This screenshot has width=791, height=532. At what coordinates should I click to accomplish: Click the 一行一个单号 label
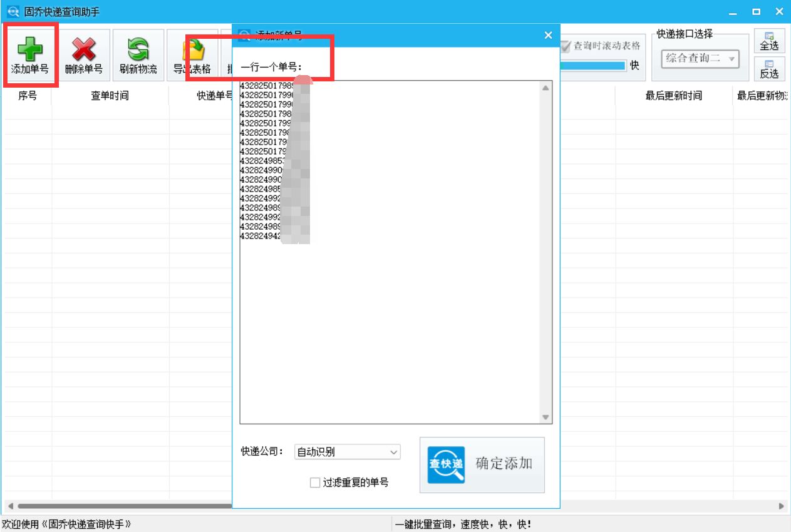[272, 68]
